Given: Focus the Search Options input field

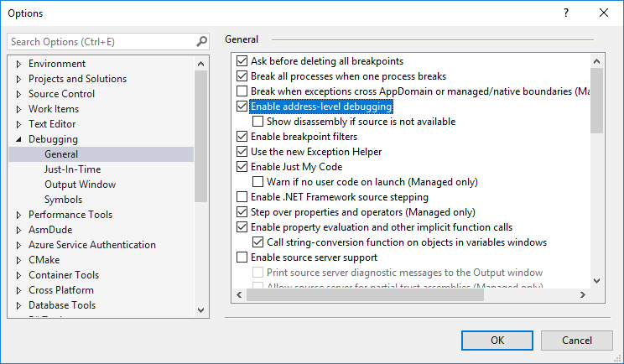Looking at the screenshot, I should (x=101, y=41).
